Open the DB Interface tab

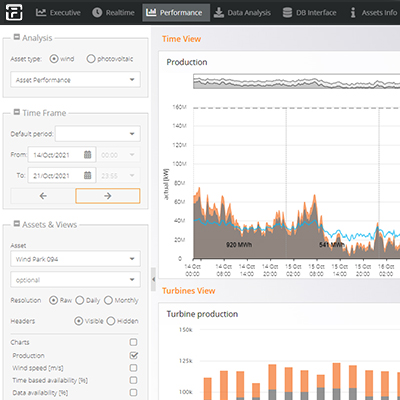click(x=310, y=12)
